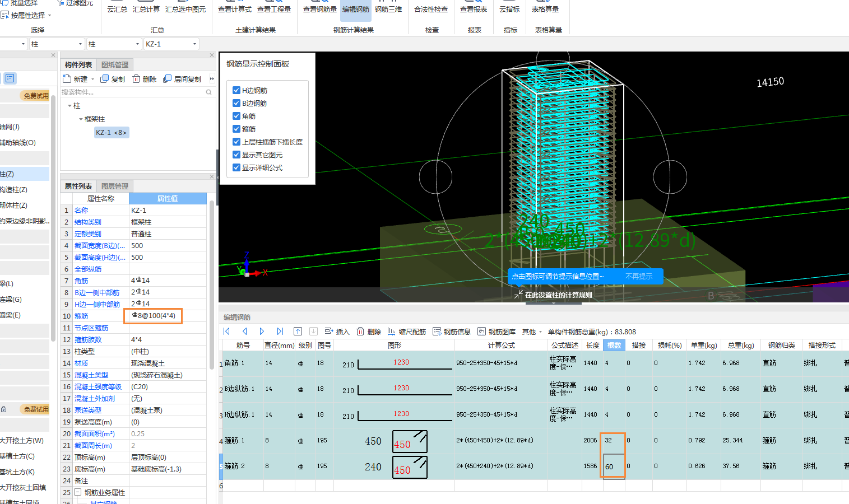The height and width of the screenshot is (504, 849).
Task: Click 复制 in component list toolbar
Action: point(113,79)
